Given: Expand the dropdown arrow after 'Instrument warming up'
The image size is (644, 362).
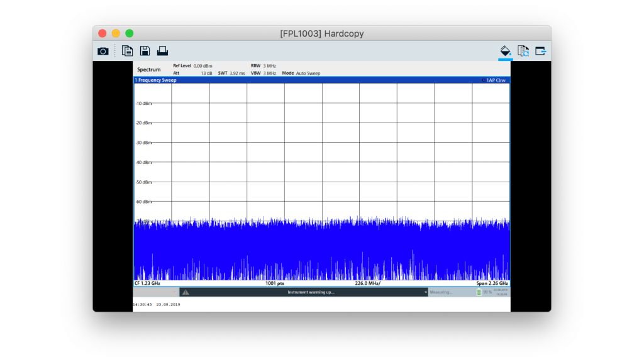Looking at the screenshot, I should [425, 292].
